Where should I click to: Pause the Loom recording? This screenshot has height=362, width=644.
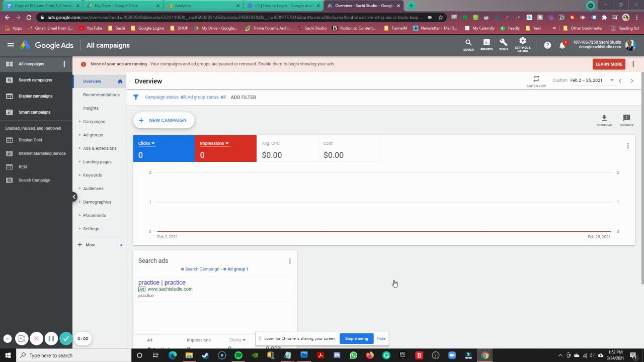pos(51,338)
